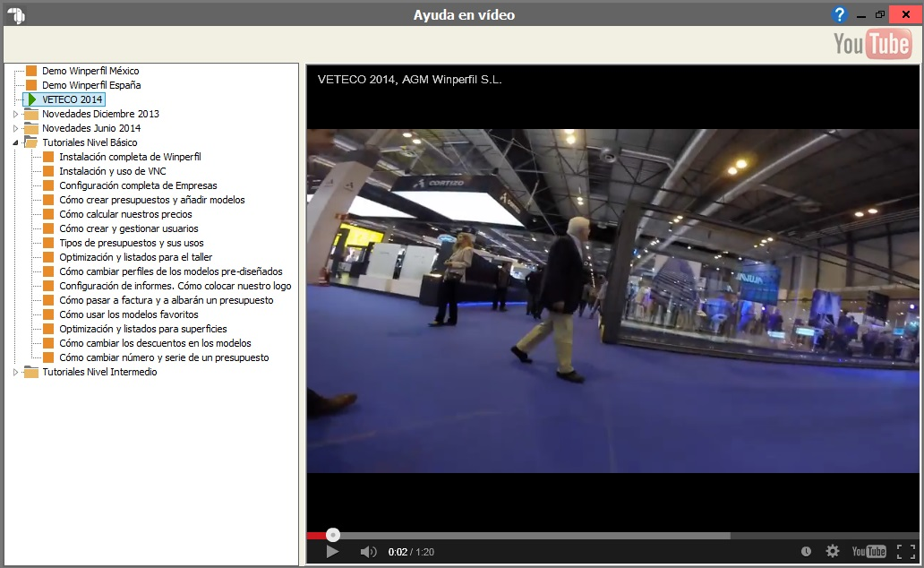Image resolution: width=924 pixels, height=568 pixels.
Task: Select the Novedades Diciembre 2013 folder label
Action: click(x=101, y=114)
